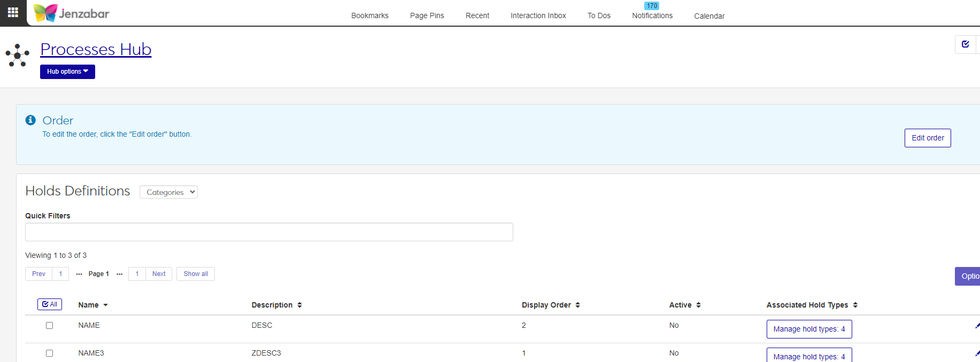This screenshot has height=362, width=980.
Task: Click the 170 notifications badge
Action: (x=652, y=6)
